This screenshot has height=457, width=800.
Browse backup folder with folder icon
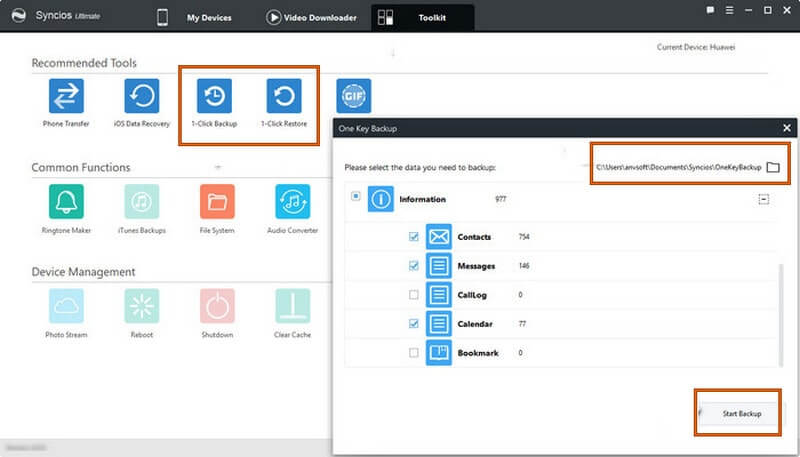coord(773,167)
